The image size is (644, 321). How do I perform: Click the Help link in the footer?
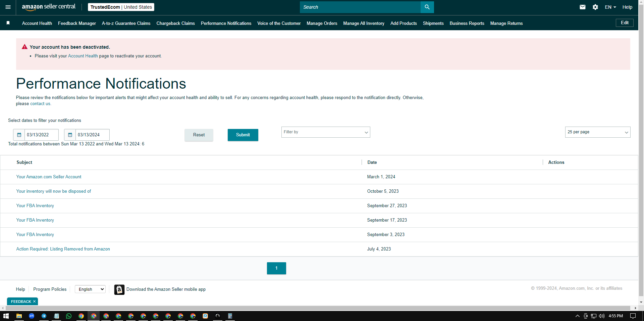(x=20, y=289)
